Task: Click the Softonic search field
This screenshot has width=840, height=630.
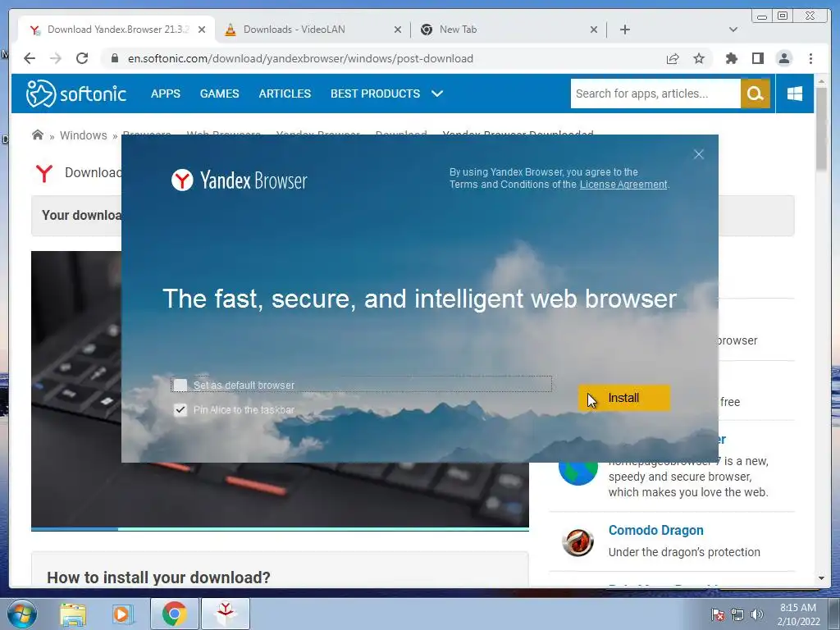Action: click(x=655, y=94)
